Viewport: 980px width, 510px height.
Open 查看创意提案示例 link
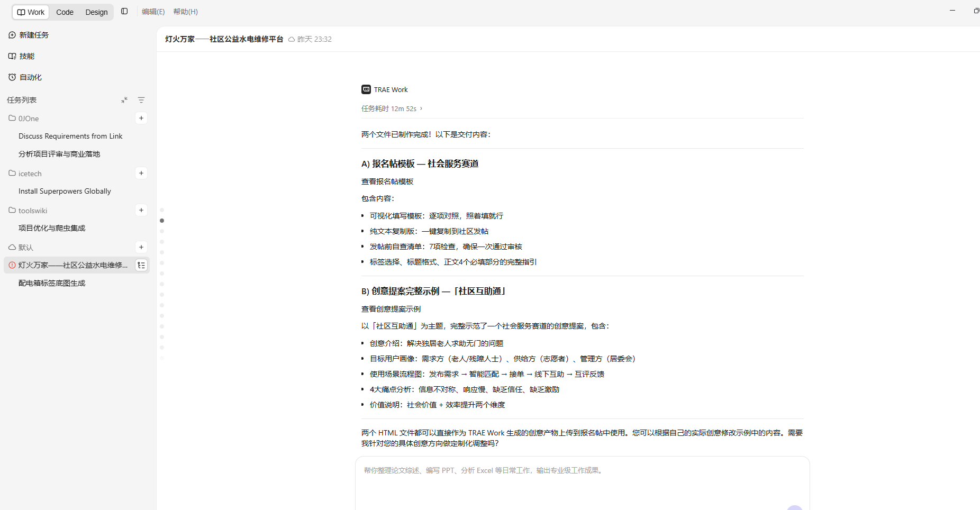[391, 309]
